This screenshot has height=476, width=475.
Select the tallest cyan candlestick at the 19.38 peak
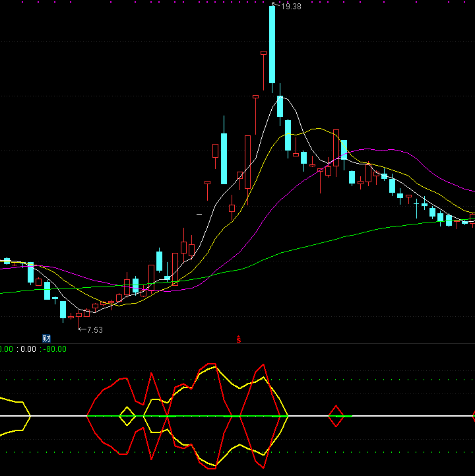click(272, 44)
